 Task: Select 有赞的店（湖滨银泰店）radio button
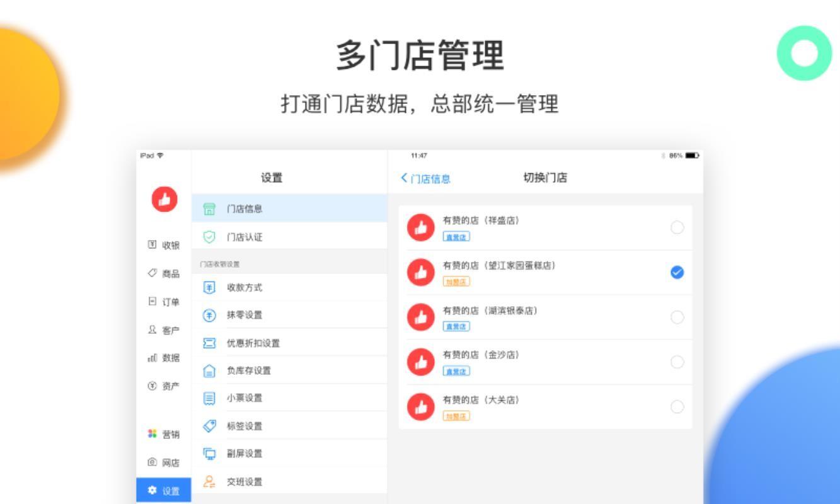tap(676, 318)
